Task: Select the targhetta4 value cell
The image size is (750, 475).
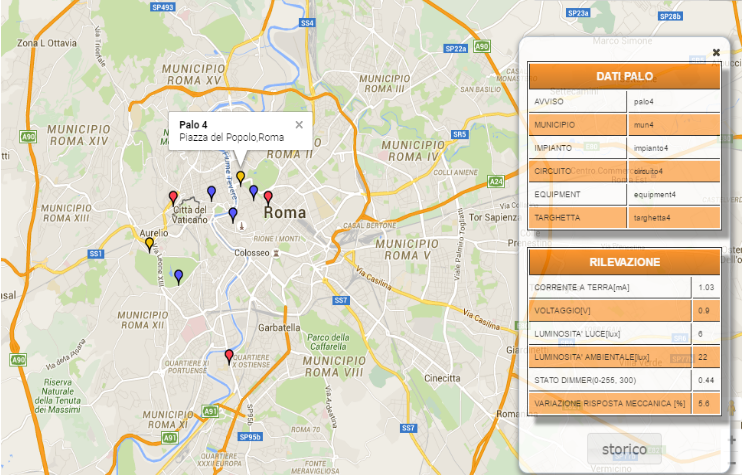Action: click(x=674, y=218)
